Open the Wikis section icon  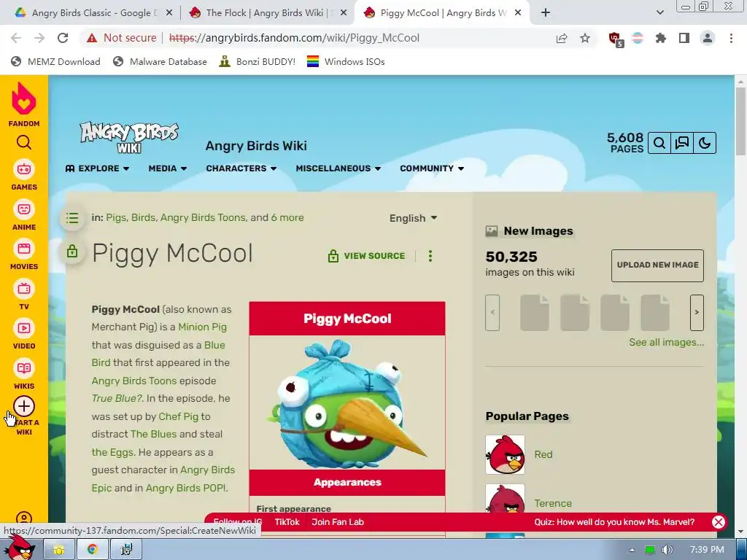[x=24, y=368]
